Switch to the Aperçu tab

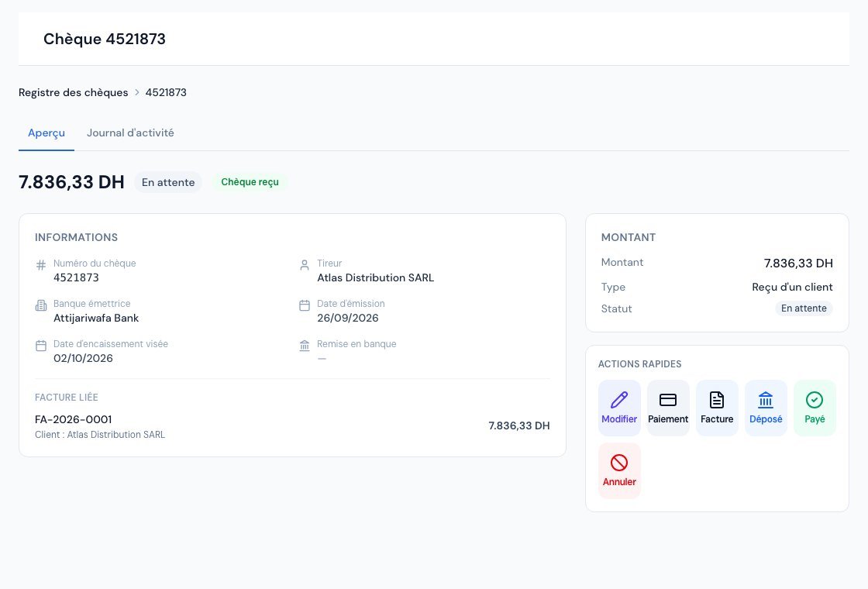click(x=46, y=133)
